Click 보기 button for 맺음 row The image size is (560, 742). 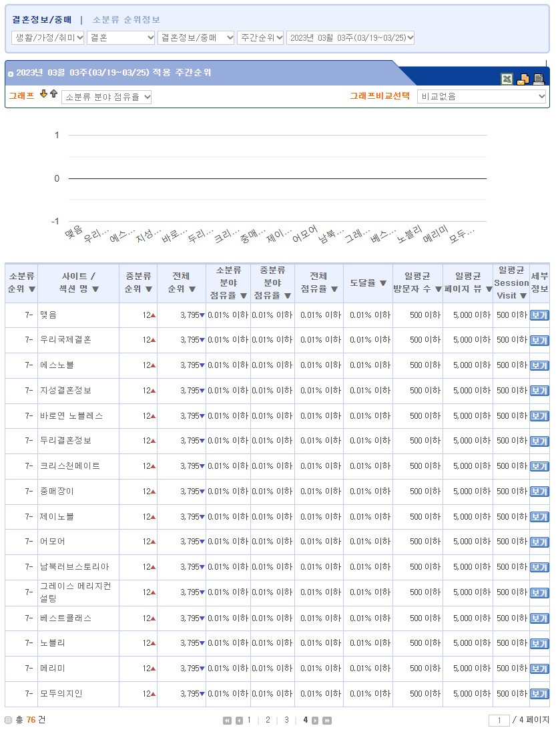(539, 315)
